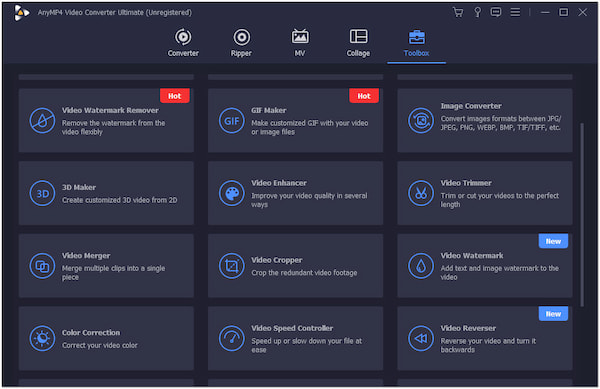Image resolution: width=600 pixels, height=389 pixels.
Task: Click the Video Trimmer scissors icon
Action: pyautogui.click(x=421, y=193)
